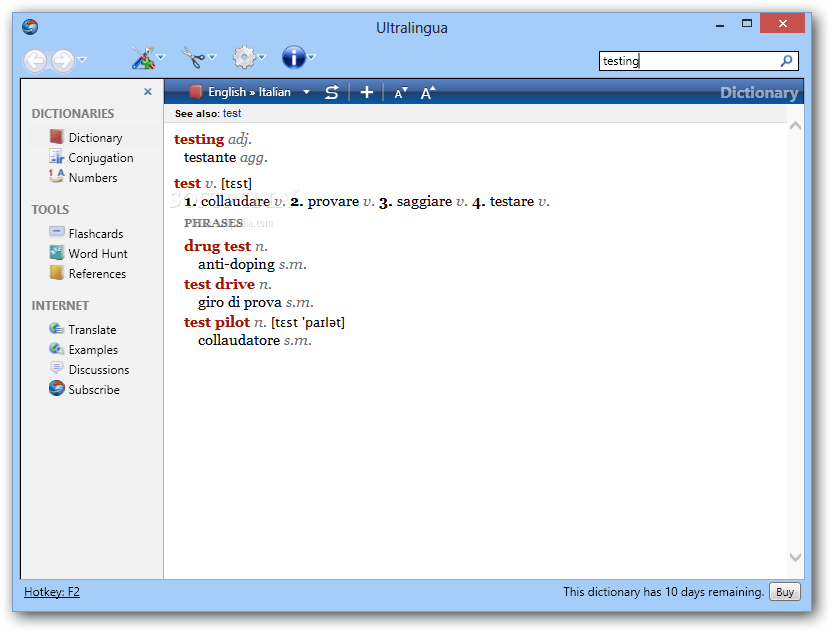Click the Subscribe Ultralingua logo icon

56,388
